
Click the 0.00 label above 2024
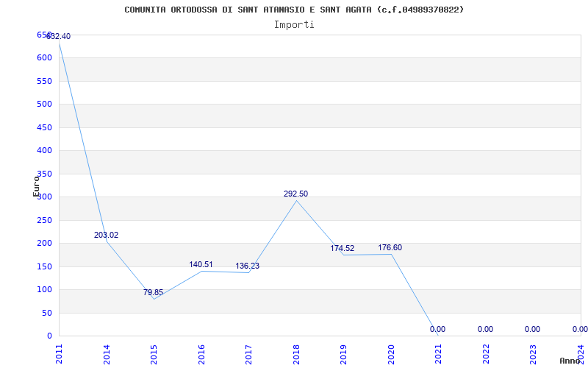coord(580,329)
